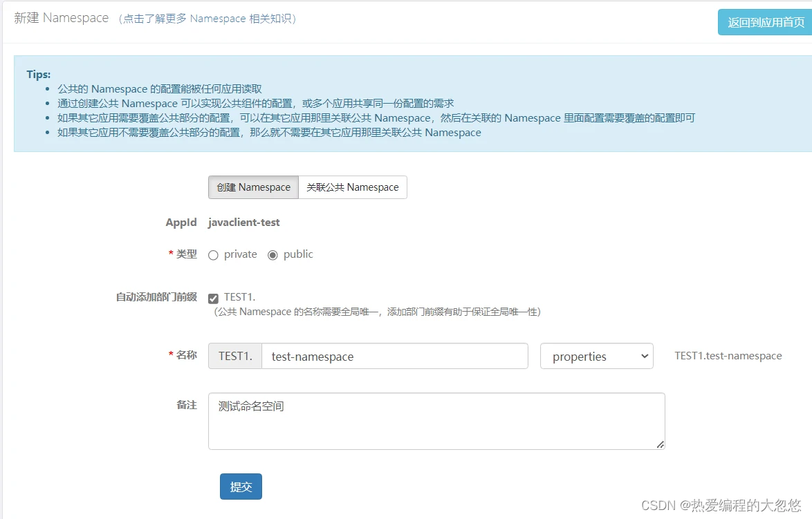Viewport: 812px width, 519px height.
Task: Click the generated name TEST1.test-namespace preview
Action: point(728,356)
